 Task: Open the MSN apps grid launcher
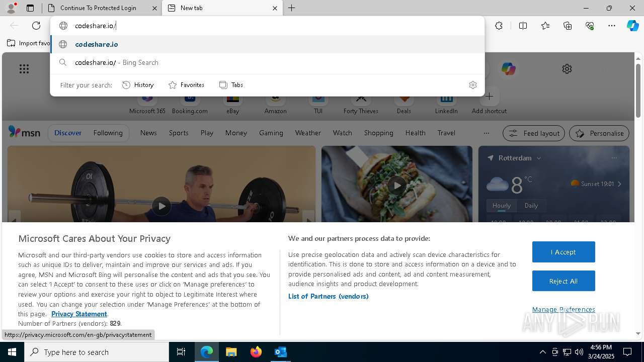[x=24, y=69]
